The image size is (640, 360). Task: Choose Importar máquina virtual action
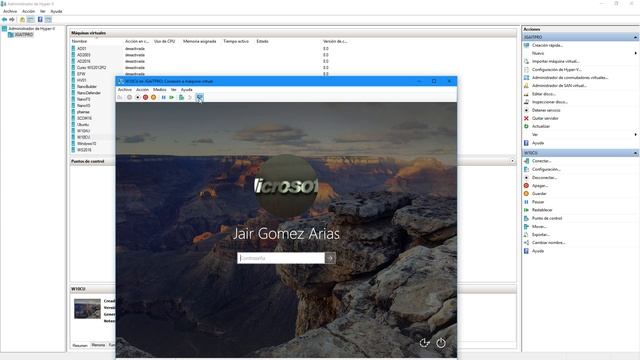556,61
